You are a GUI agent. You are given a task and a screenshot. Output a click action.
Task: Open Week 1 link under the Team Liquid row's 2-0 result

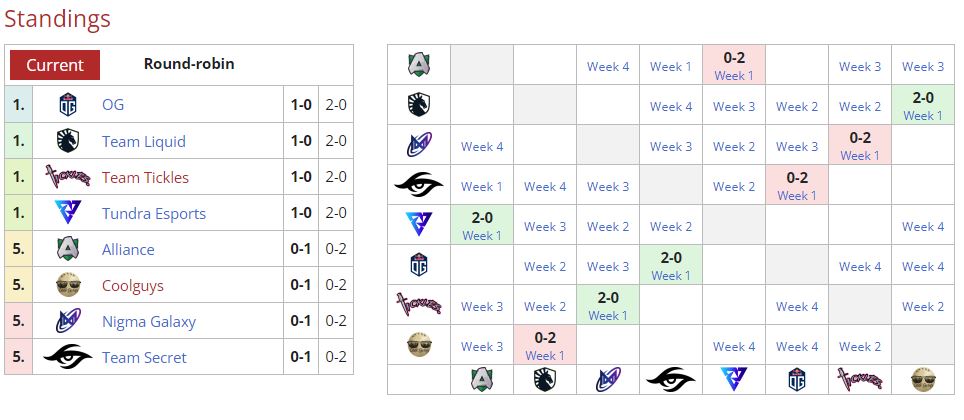[923, 116]
